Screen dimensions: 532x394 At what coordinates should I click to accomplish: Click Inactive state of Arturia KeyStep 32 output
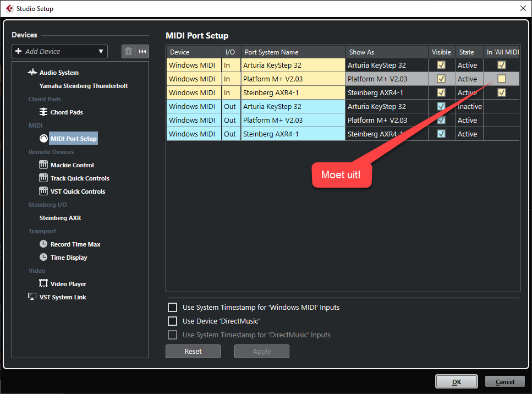[x=470, y=107]
